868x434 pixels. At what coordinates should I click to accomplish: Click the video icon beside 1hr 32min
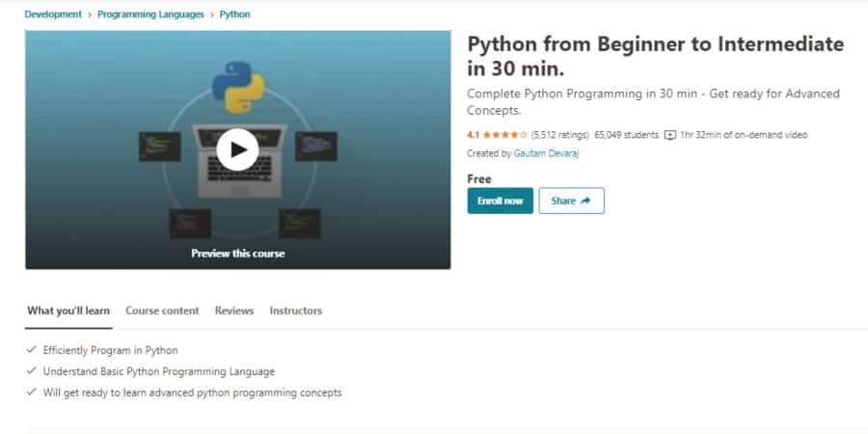coord(670,135)
